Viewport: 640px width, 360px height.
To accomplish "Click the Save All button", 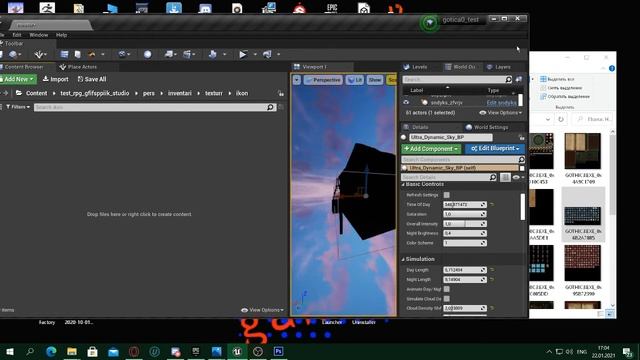I will [x=91, y=79].
